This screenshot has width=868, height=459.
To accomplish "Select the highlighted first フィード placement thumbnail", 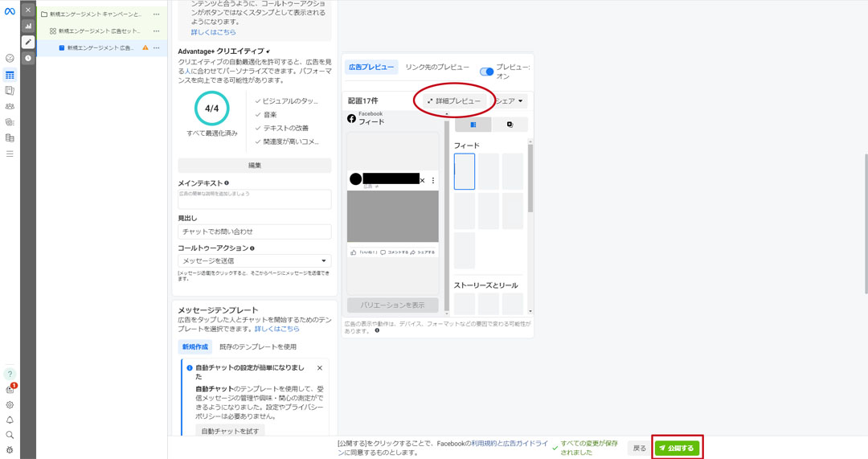I will (x=465, y=172).
